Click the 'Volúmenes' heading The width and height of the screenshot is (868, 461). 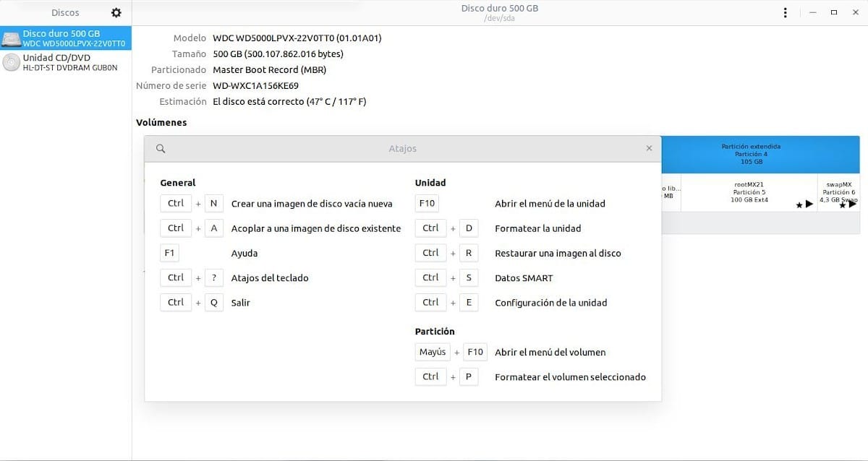161,122
